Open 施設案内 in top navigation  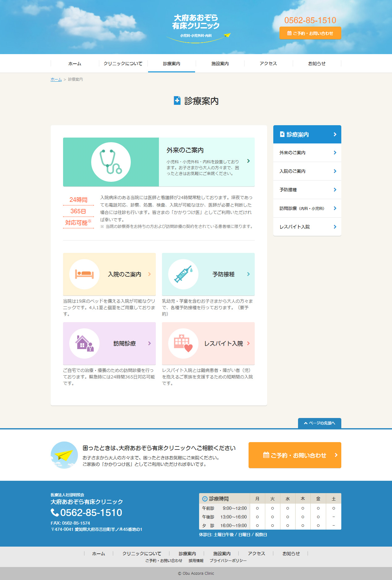pyautogui.click(x=220, y=64)
